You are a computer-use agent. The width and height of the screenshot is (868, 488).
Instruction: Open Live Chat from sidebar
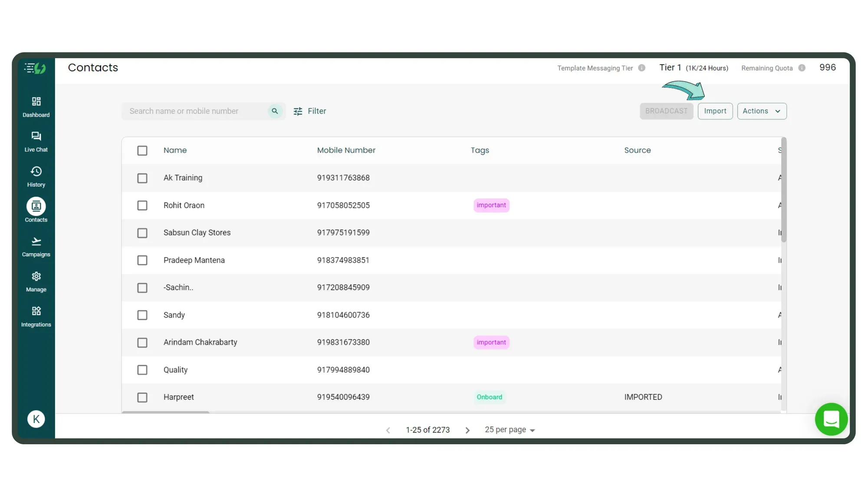[36, 137]
